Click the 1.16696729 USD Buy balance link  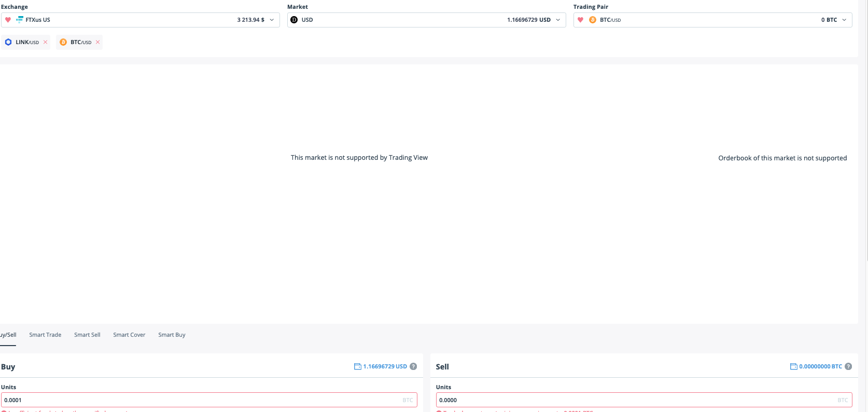coord(385,366)
